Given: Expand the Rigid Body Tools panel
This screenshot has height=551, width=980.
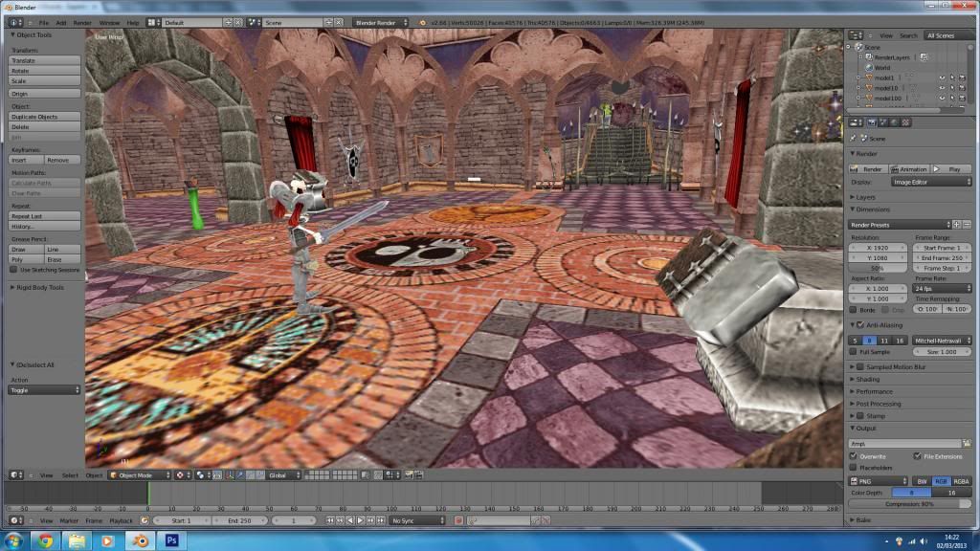Looking at the screenshot, I should pos(39,287).
